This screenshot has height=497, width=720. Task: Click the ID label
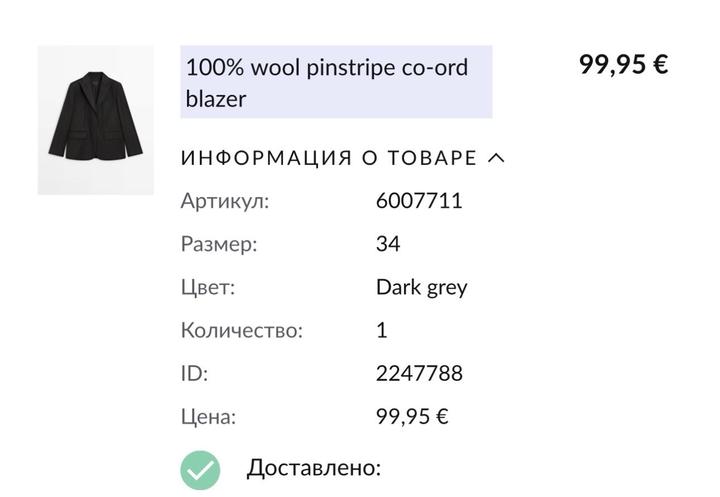(194, 374)
